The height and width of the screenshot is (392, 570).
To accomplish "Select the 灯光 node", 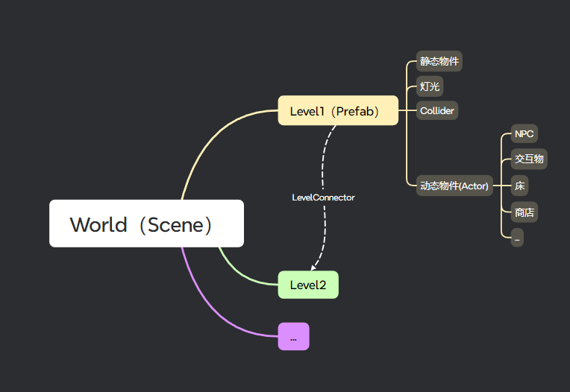I will click(x=430, y=86).
